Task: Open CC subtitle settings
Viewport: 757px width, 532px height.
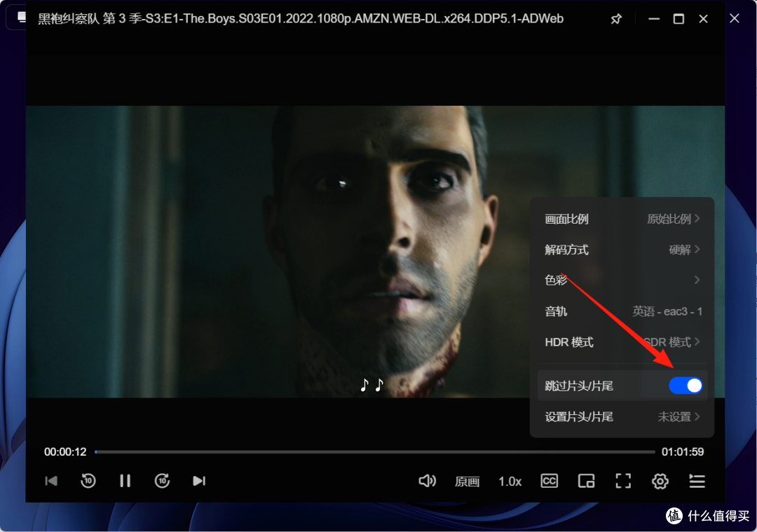Action: coord(550,481)
